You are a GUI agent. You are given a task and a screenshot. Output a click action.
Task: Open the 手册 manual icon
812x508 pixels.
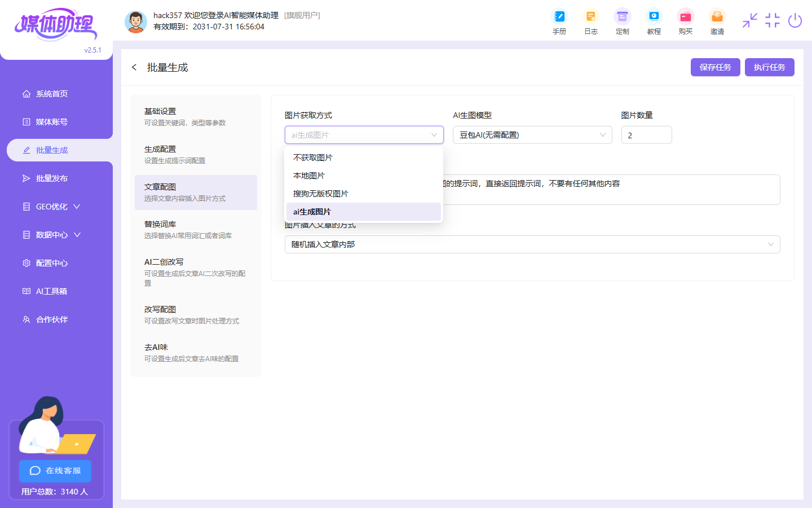pyautogui.click(x=559, y=22)
